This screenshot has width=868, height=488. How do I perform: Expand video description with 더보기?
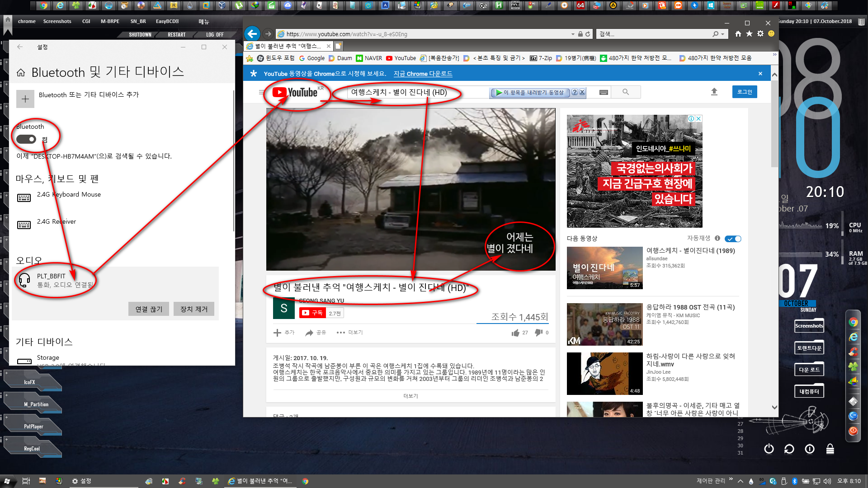coord(410,396)
